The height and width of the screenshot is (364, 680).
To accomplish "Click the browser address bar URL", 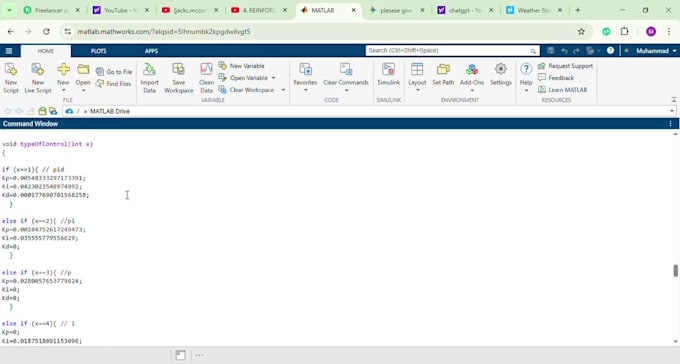I will coord(164,31).
